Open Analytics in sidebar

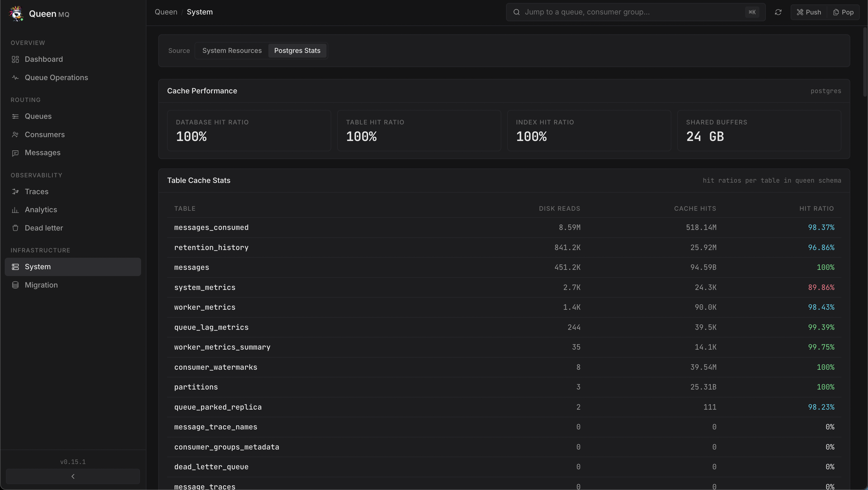(73, 210)
